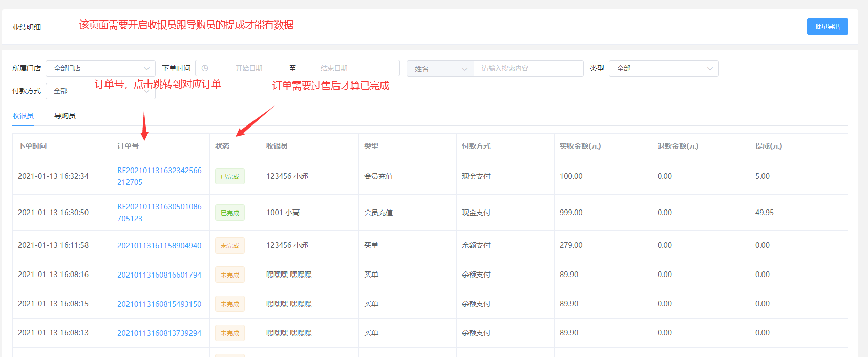
Task: Click the 批量导出 export button
Action: [827, 27]
